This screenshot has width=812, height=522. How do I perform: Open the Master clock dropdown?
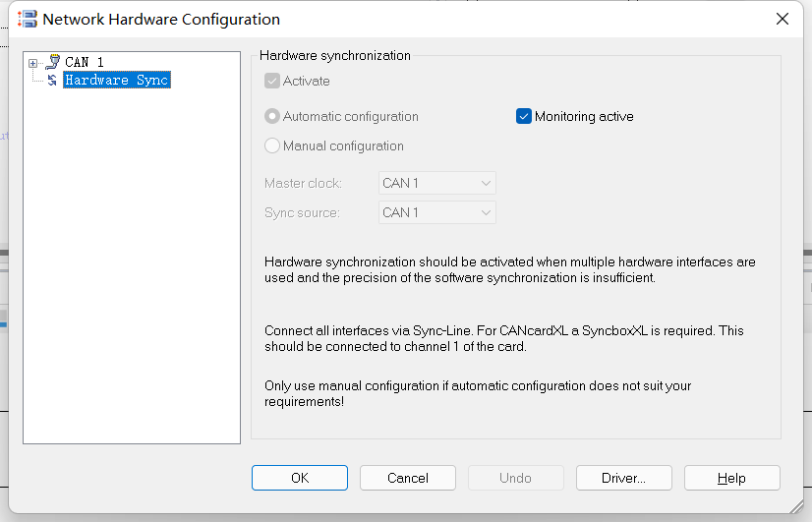(x=437, y=183)
